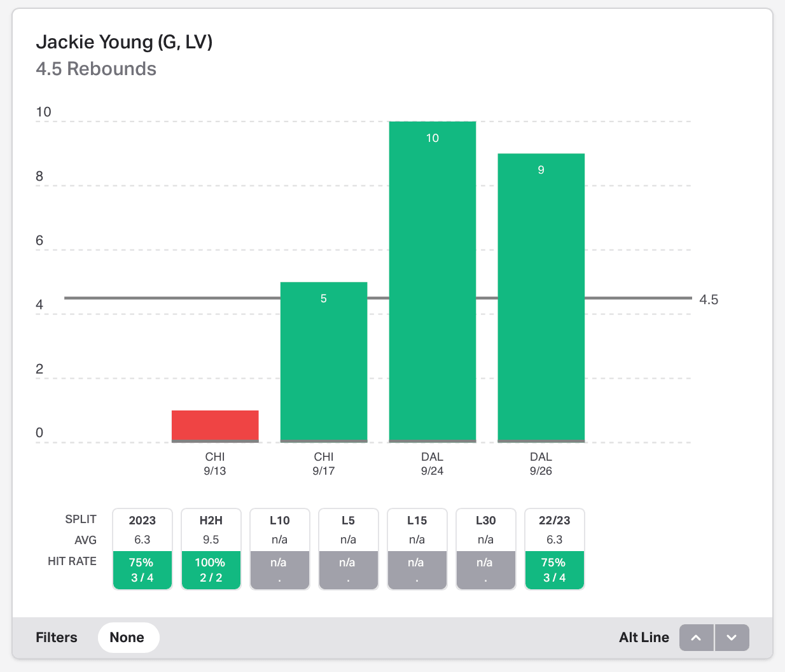Image resolution: width=785 pixels, height=672 pixels.
Task: Select the H2H split card
Action: 211,529
